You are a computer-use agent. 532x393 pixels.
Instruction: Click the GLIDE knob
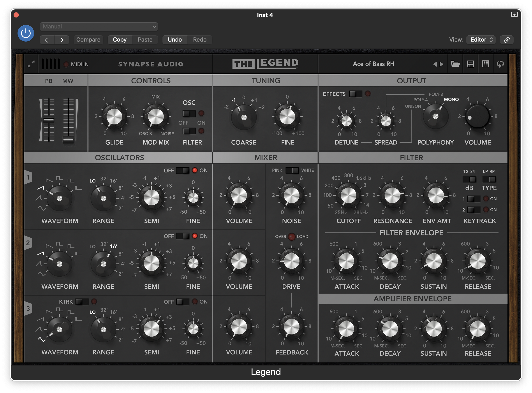click(x=114, y=117)
